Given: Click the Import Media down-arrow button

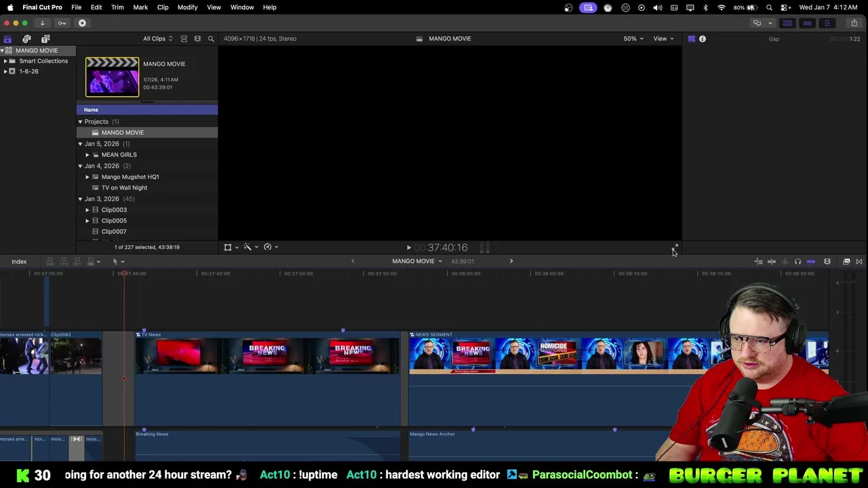Looking at the screenshot, I should (x=42, y=23).
